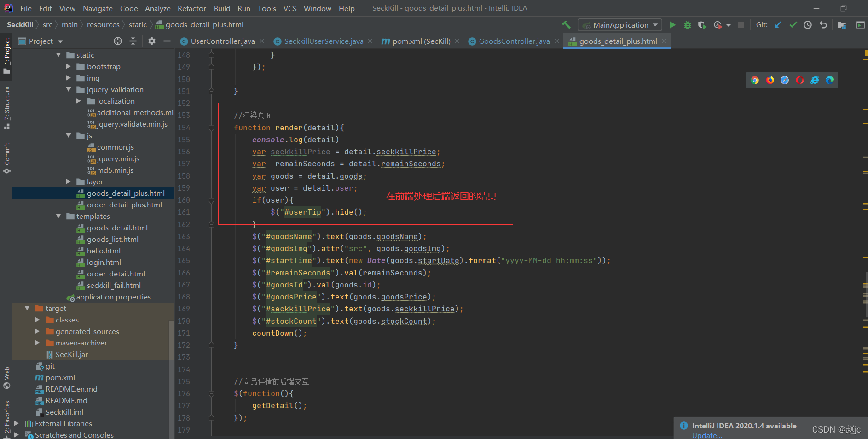Open application.properties file

pyautogui.click(x=113, y=297)
